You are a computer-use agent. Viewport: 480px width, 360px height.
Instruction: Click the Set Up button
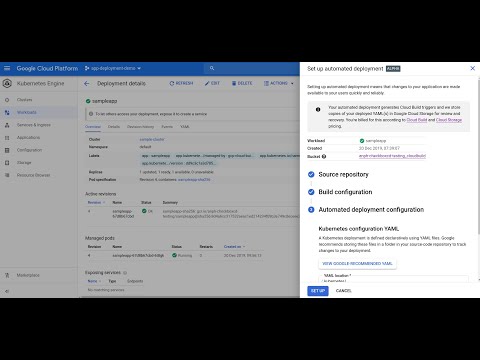[x=318, y=291]
